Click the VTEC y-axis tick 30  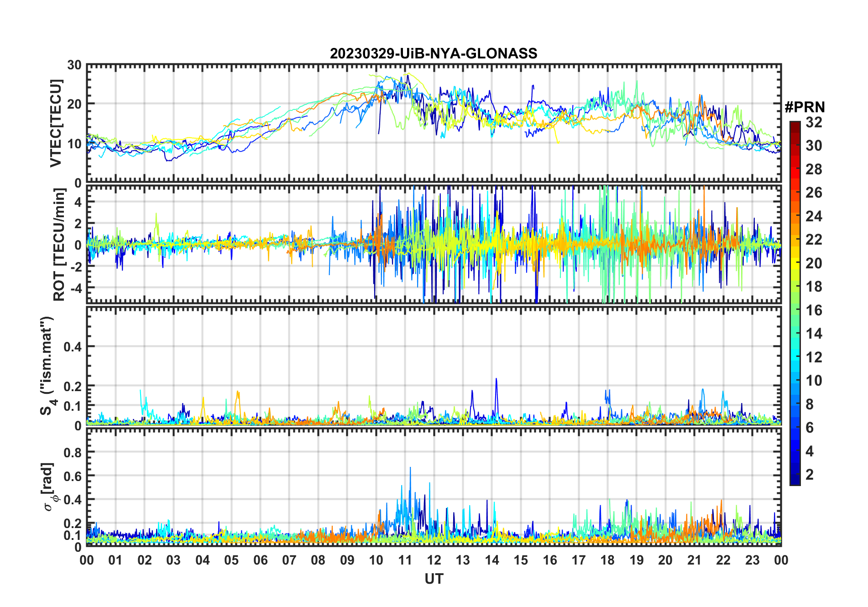(74, 65)
